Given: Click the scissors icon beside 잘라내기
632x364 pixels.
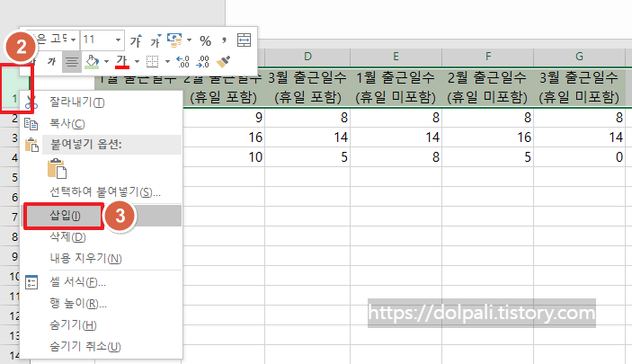Looking at the screenshot, I should coord(31,102).
